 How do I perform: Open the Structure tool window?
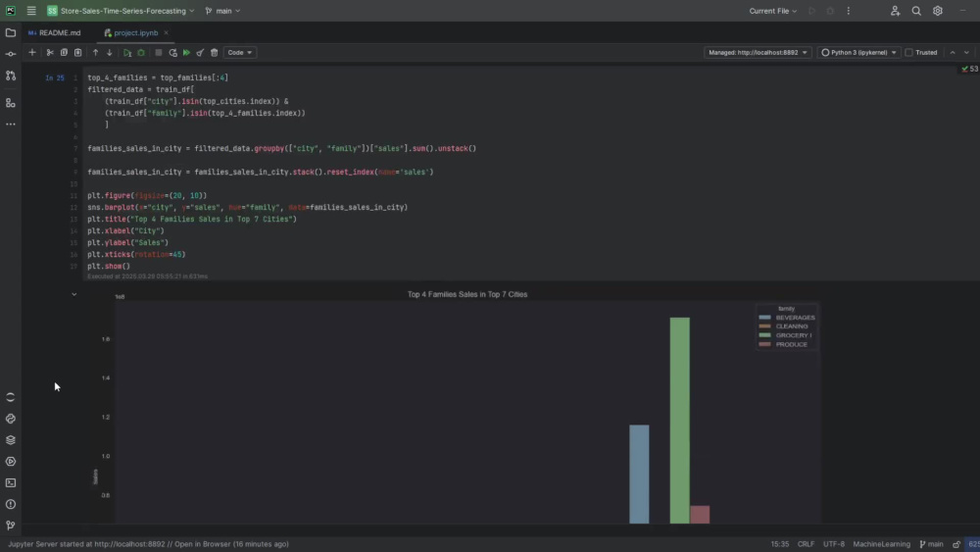click(x=11, y=103)
